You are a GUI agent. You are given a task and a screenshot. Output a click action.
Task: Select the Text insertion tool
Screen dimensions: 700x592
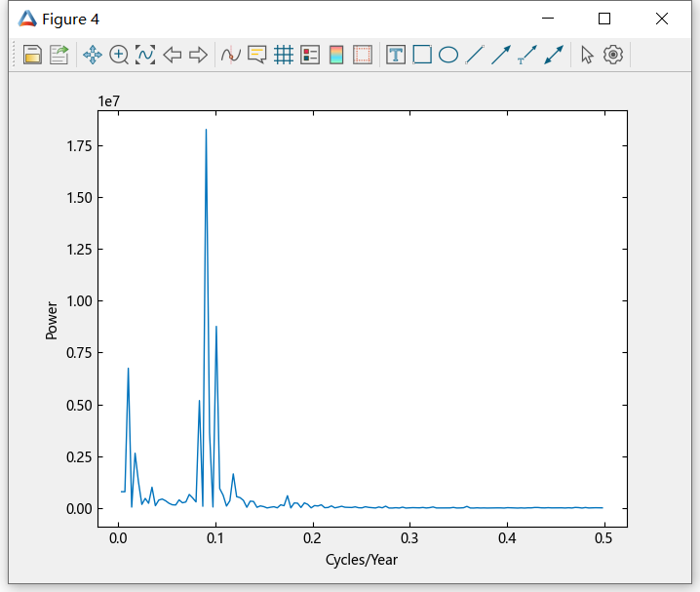click(396, 55)
